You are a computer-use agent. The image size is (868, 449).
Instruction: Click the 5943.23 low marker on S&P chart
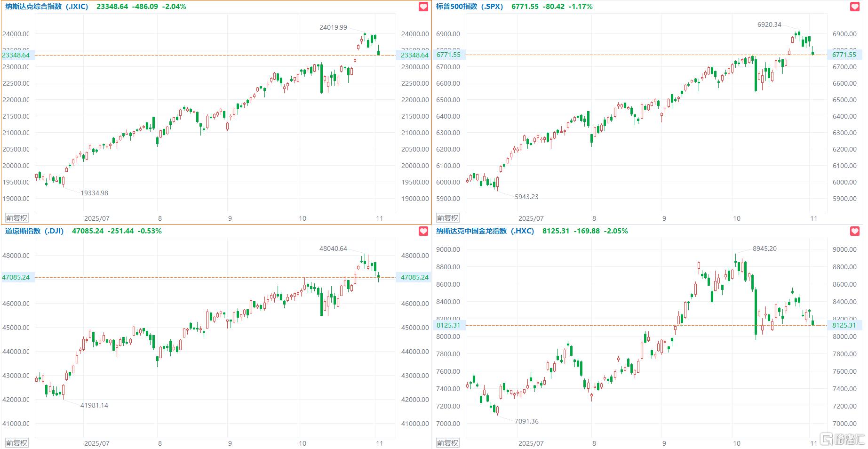[526, 197]
